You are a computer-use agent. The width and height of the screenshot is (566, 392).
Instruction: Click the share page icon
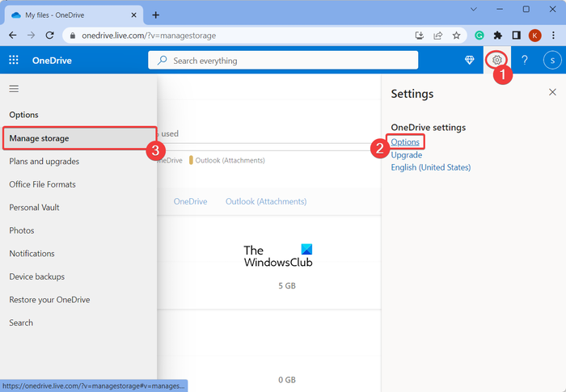click(438, 36)
